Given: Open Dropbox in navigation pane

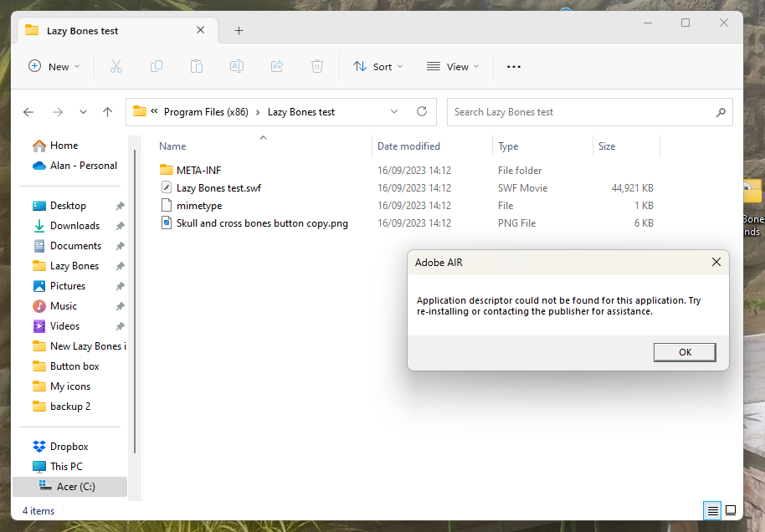Looking at the screenshot, I should [69, 446].
